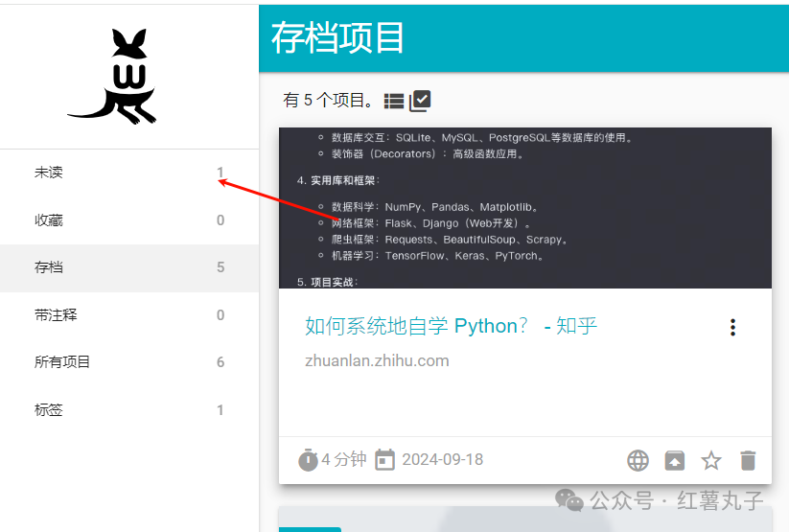
Task: Select 存档 archive in sidebar
Action: point(49,267)
